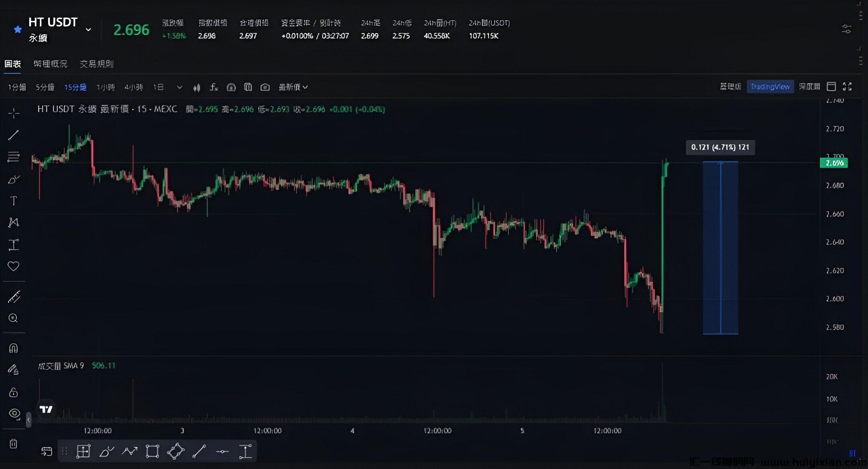The width and height of the screenshot is (868, 469).
Task: Expand the HT USDT pair selector chevron
Action: pyautogui.click(x=88, y=30)
